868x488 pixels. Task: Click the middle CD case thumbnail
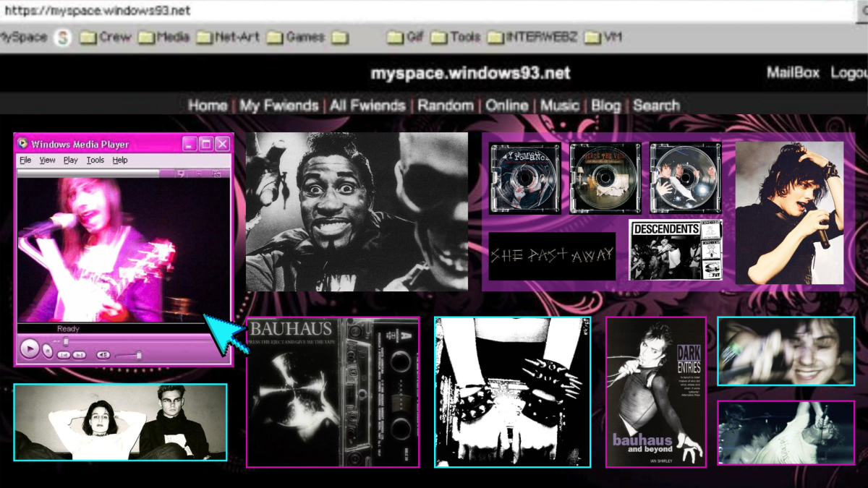pos(605,178)
